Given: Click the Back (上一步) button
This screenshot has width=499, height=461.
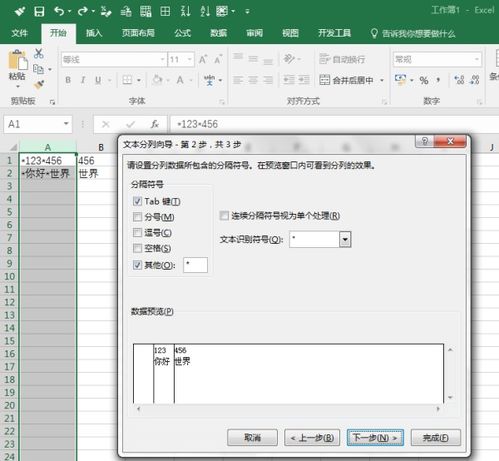Looking at the screenshot, I should point(312,437).
